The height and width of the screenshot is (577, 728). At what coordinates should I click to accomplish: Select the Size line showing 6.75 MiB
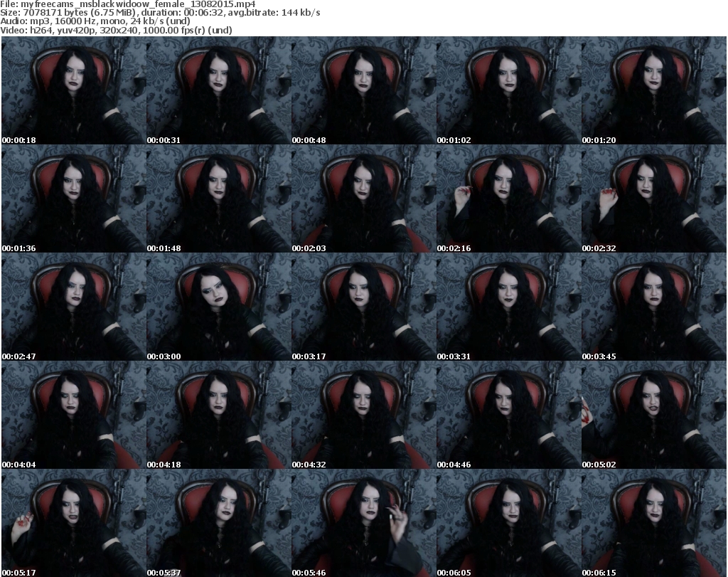pos(160,13)
